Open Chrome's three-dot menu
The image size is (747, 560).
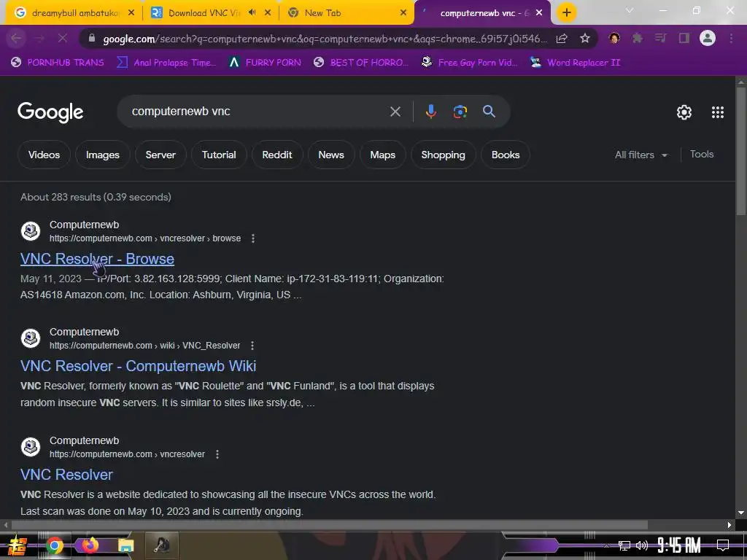[x=731, y=38]
